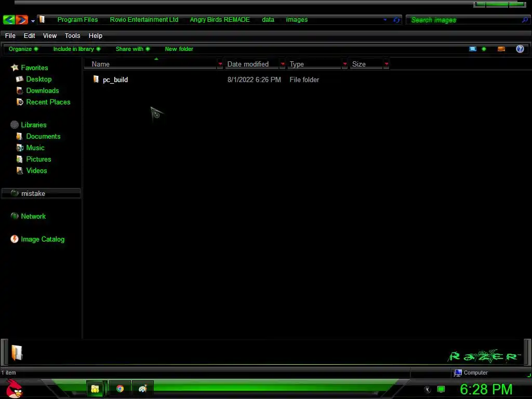Open the Videos library
Image resolution: width=532 pixels, height=399 pixels.
tap(36, 170)
